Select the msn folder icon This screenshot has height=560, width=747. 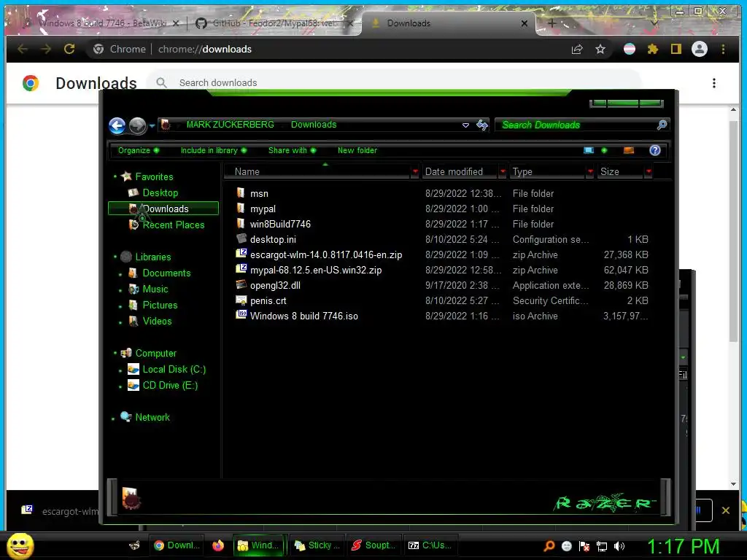(241, 192)
